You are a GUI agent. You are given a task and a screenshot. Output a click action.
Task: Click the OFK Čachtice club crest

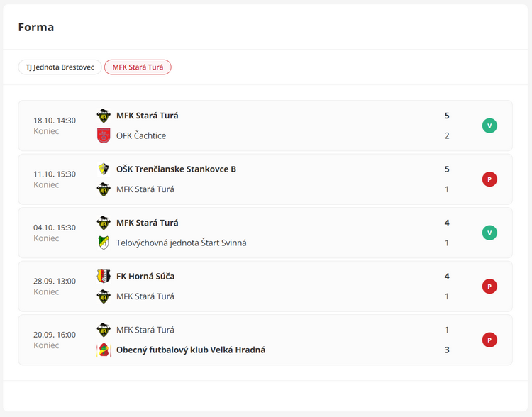point(104,135)
